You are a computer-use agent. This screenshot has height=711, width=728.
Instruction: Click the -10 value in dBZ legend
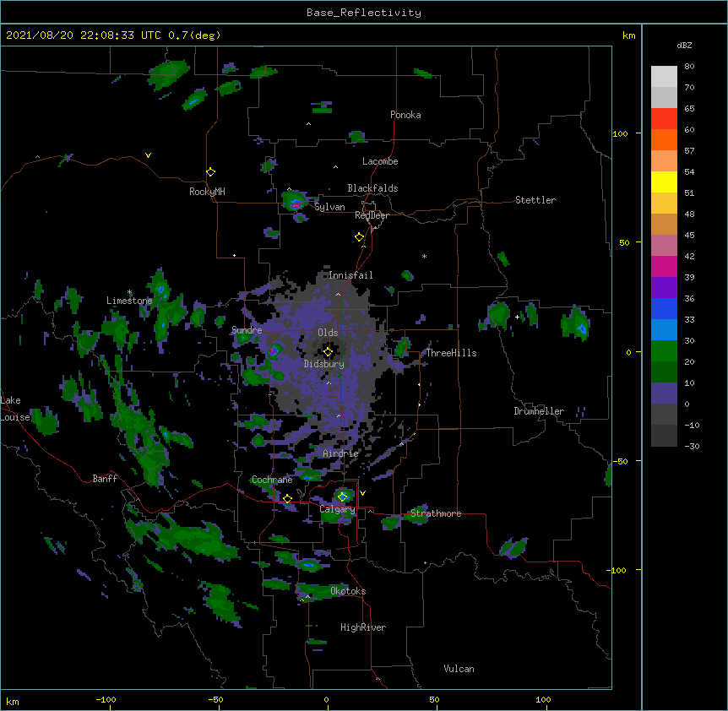(692, 425)
